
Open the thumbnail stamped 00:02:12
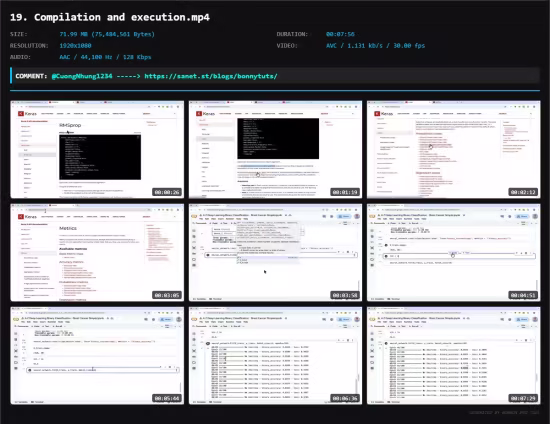(454, 150)
